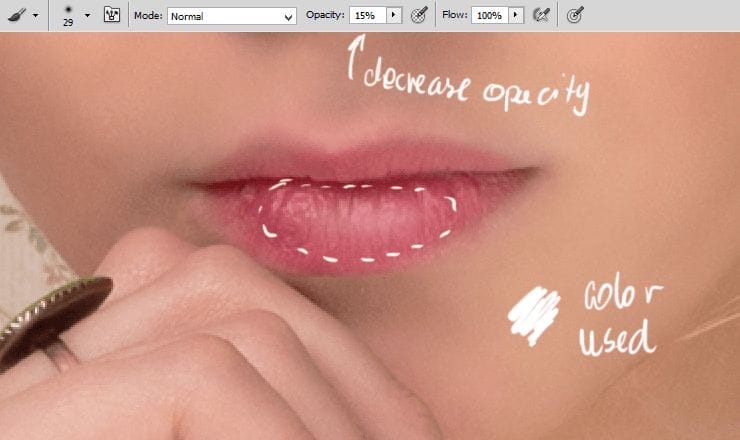Viewport: 740px width, 440px height.
Task: Open the tool preset picker arrow
Action: point(36,16)
